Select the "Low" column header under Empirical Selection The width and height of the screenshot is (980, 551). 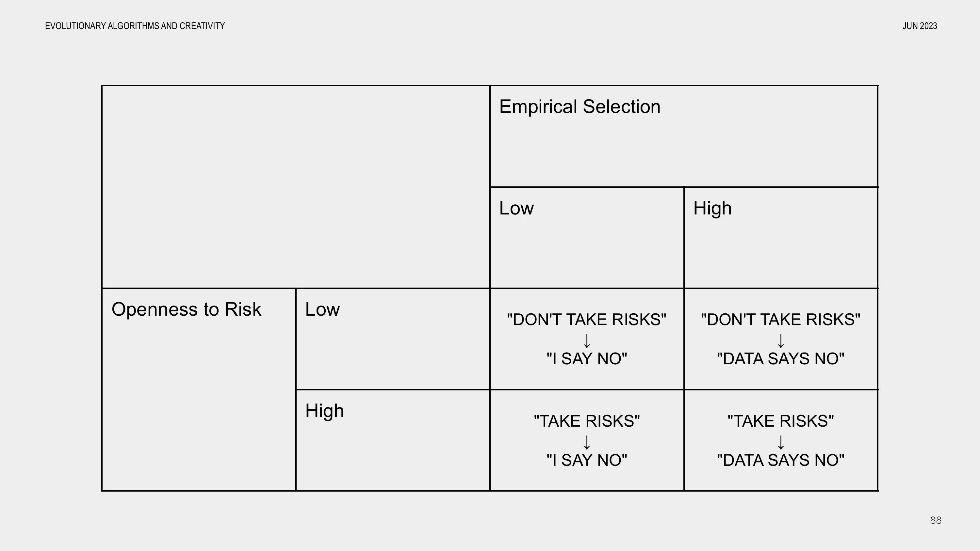click(516, 208)
